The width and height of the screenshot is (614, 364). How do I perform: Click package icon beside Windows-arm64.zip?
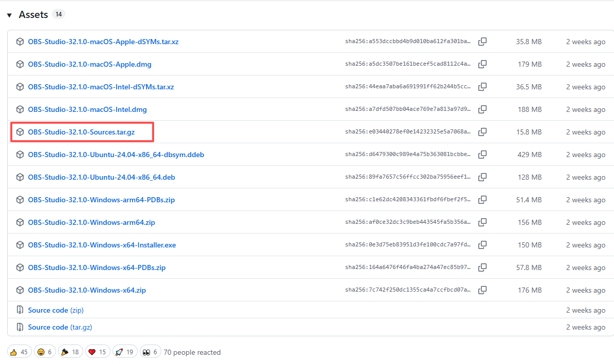20,222
